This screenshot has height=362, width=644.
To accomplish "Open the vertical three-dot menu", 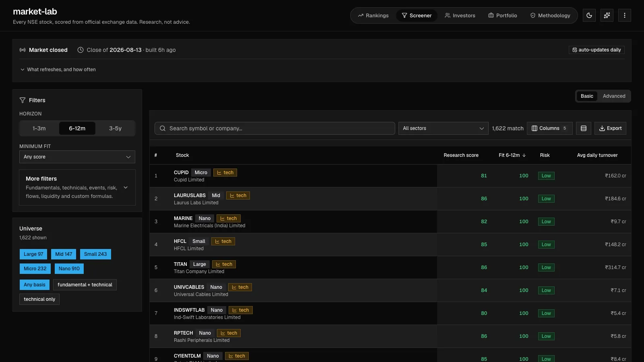I will (625, 15).
